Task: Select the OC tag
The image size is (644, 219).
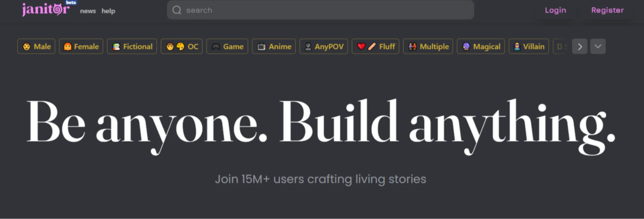Action: [x=182, y=46]
